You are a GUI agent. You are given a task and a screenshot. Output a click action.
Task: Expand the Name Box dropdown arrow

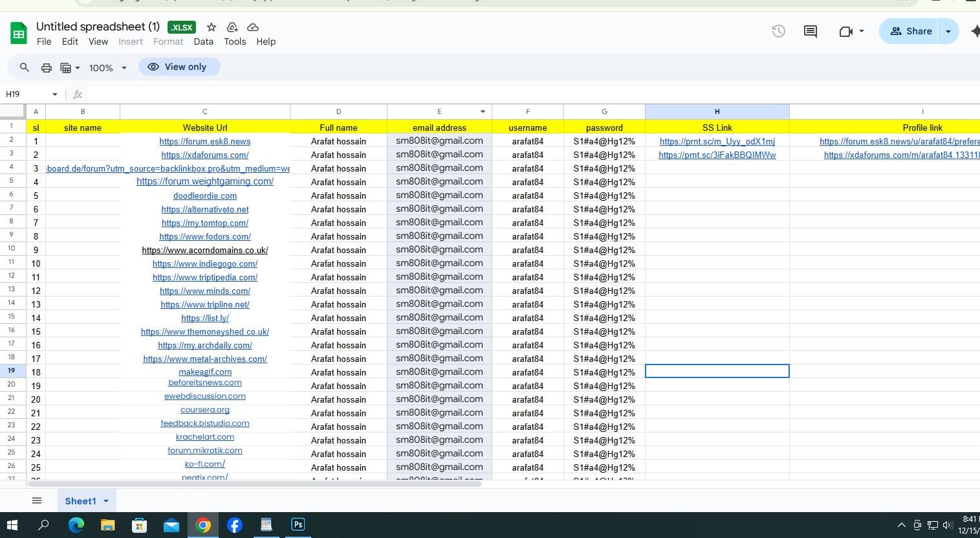55,95
